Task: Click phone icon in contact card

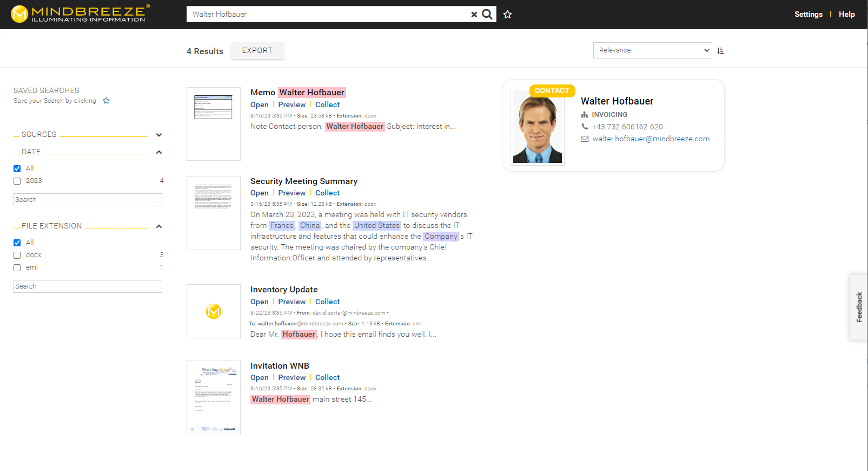Action: (585, 127)
